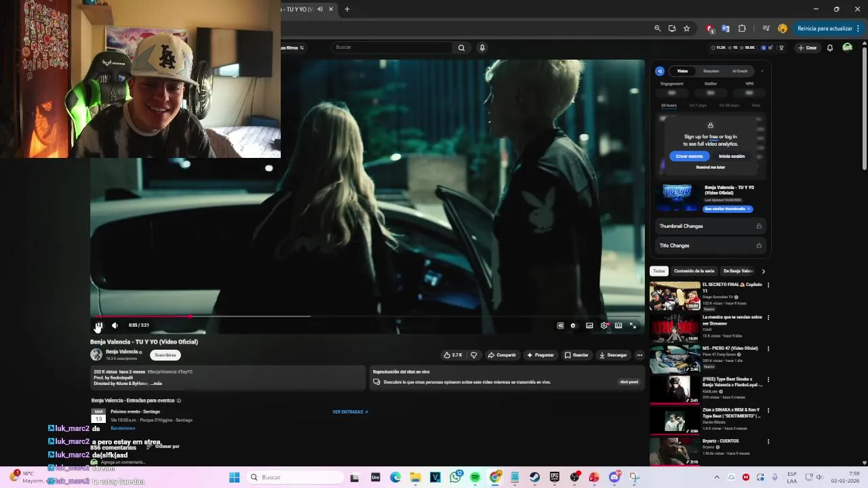This screenshot has height=488, width=868.
Task: Bookmark this page with the star icon
Action: pos(686,28)
